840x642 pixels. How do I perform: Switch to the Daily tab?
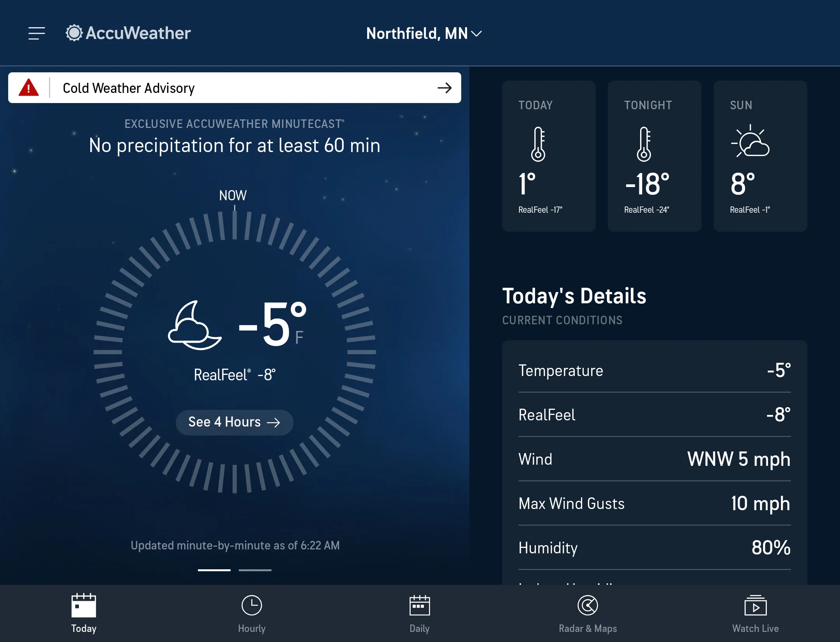tap(420, 614)
